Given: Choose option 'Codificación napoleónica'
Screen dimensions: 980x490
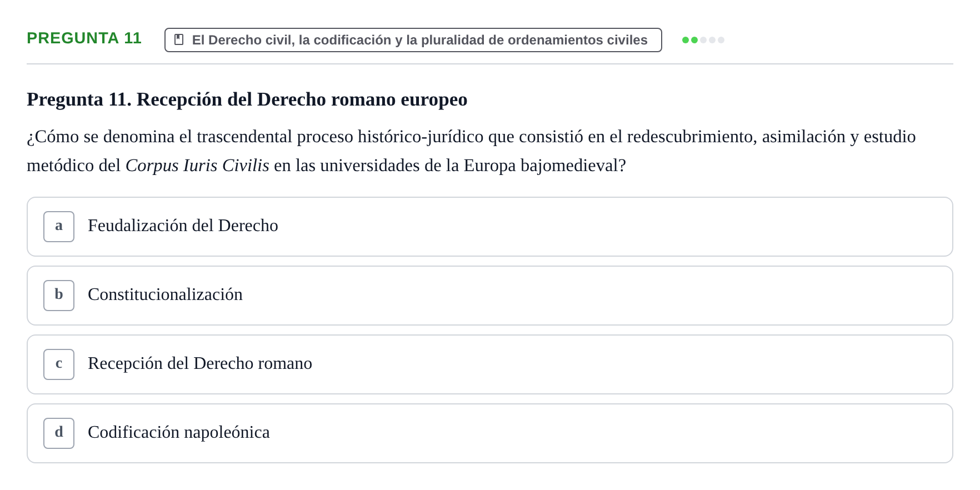Looking at the screenshot, I should [x=490, y=433].
